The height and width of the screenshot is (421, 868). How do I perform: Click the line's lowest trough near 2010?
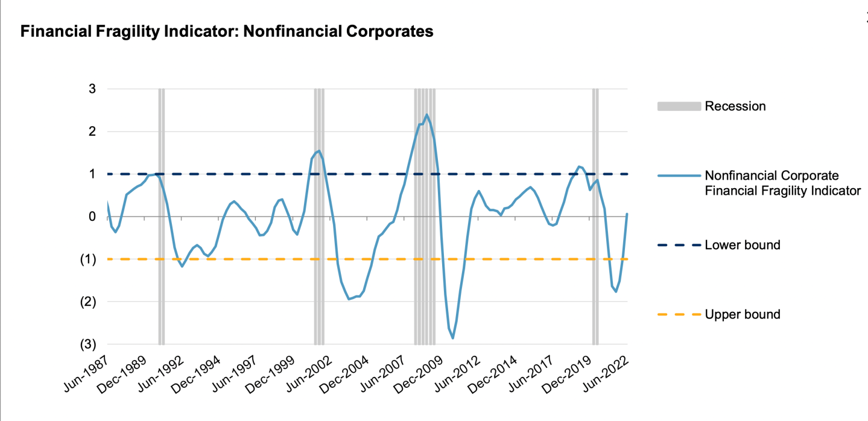(x=452, y=338)
